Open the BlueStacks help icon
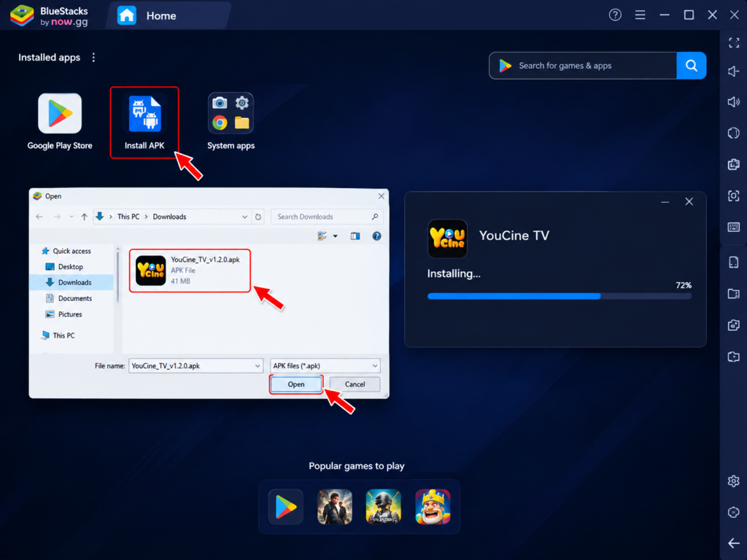Screen dimensions: 747x560 (x=615, y=15)
